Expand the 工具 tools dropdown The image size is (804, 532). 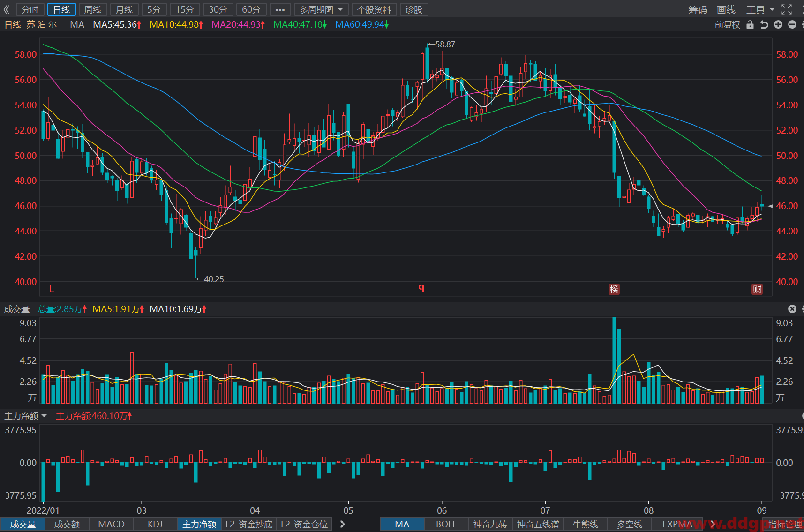(x=760, y=9)
